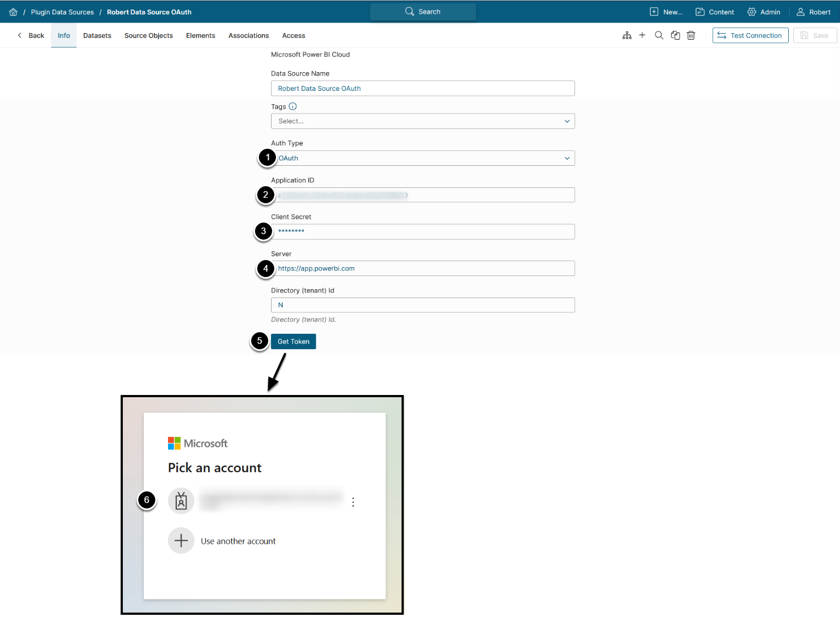Viewport: 840px width, 617px height.
Task: Click the badge avatar of the listed account
Action: (x=181, y=501)
